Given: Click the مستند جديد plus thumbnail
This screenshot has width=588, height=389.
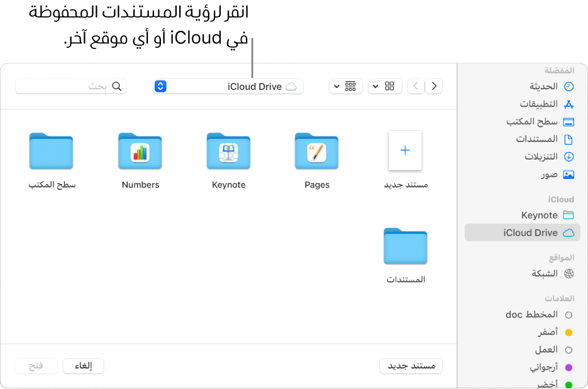Looking at the screenshot, I should 405,150.
